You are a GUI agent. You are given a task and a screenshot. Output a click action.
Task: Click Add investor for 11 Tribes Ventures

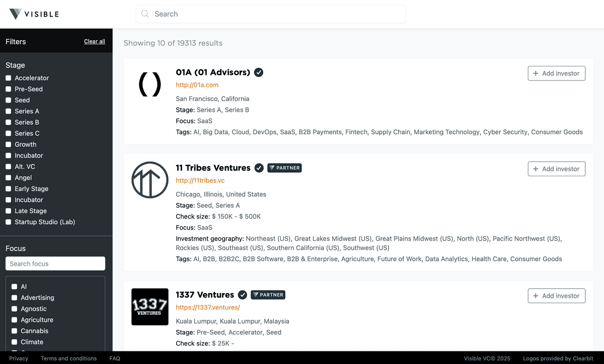point(556,169)
